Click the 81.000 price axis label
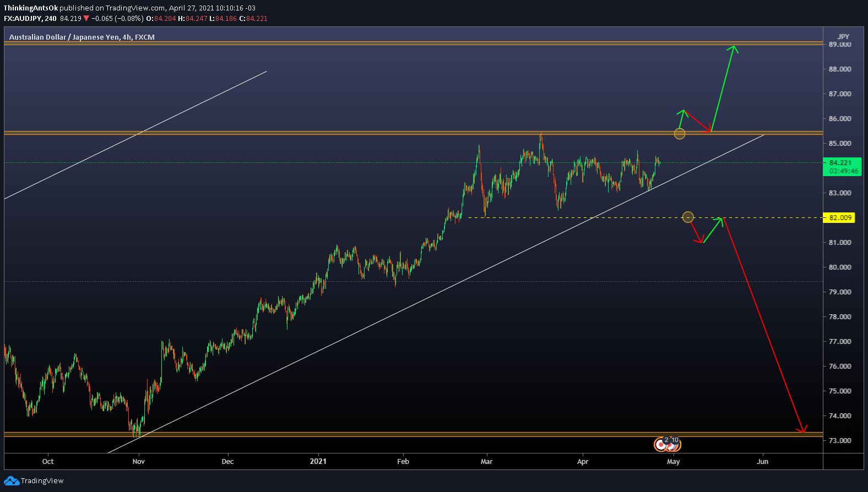 pyautogui.click(x=840, y=243)
